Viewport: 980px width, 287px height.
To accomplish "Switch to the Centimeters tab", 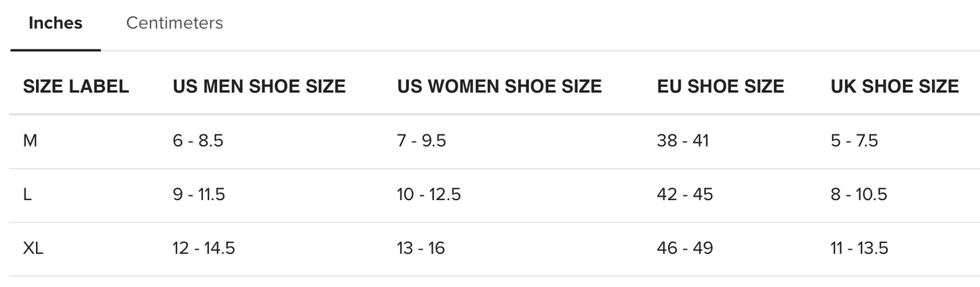I will coord(174,23).
